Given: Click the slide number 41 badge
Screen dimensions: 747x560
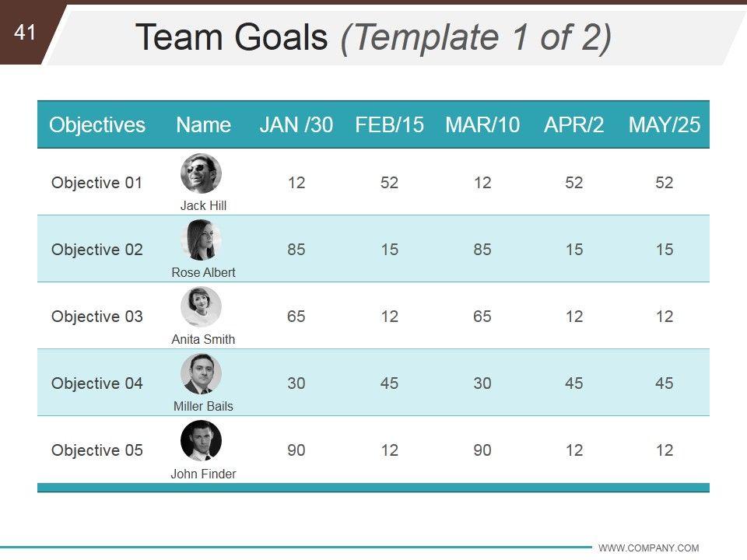Looking at the screenshot, I should (x=25, y=33).
